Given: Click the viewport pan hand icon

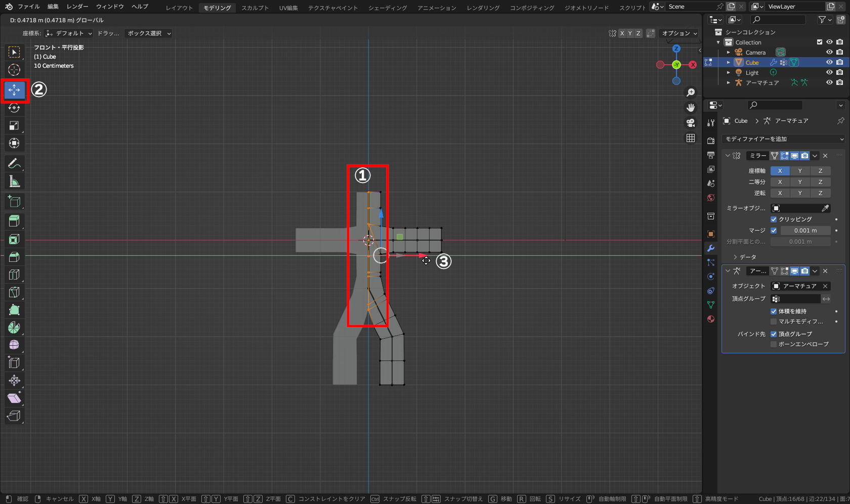Looking at the screenshot, I should pos(691,108).
